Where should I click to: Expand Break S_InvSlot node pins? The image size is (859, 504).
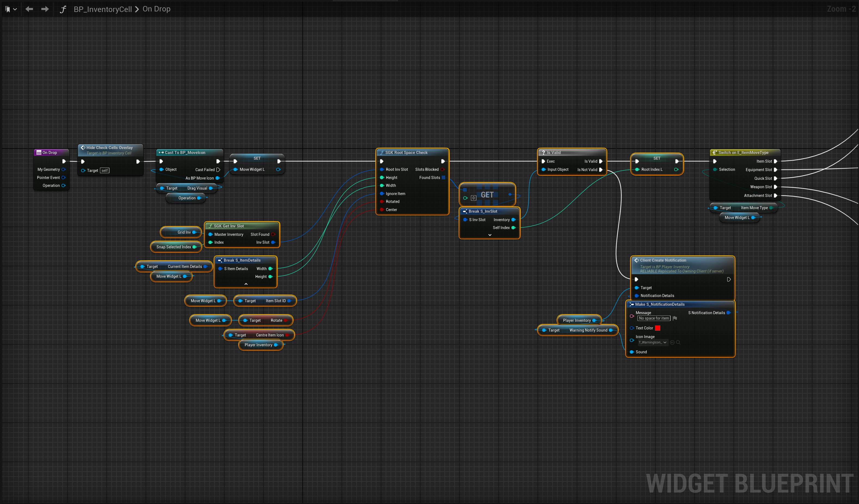pyautogui.click(x=489, y=235)
